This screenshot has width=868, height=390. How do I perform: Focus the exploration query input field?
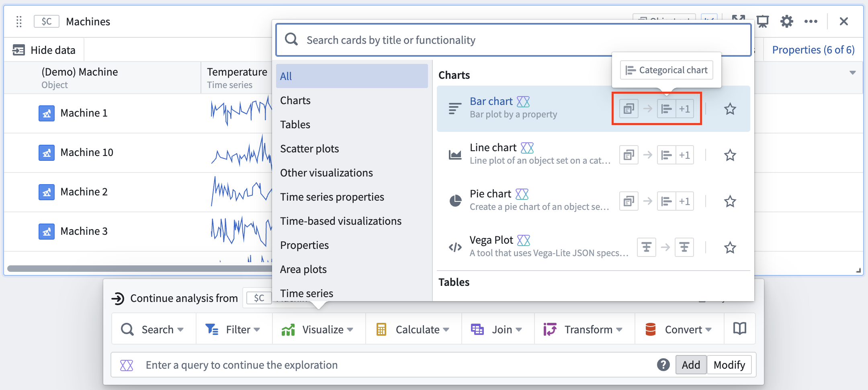[386, 365]
